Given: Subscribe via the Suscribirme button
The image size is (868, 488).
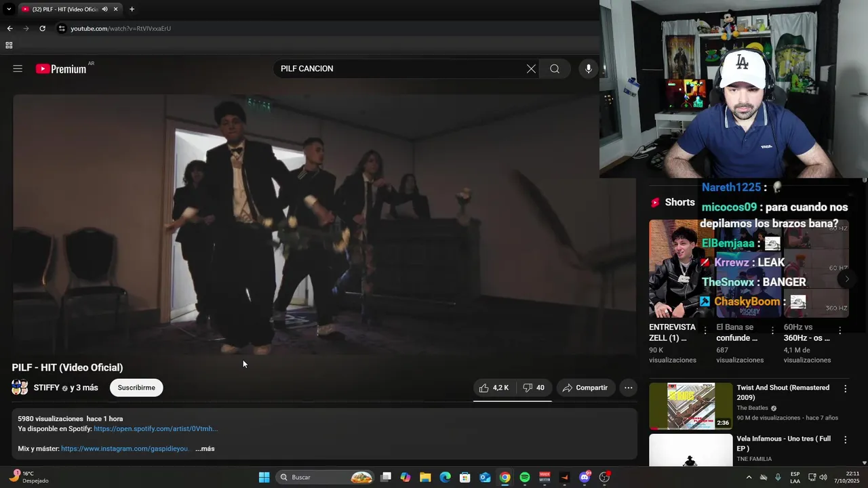Looking at the screenshot, I should 136,388.
